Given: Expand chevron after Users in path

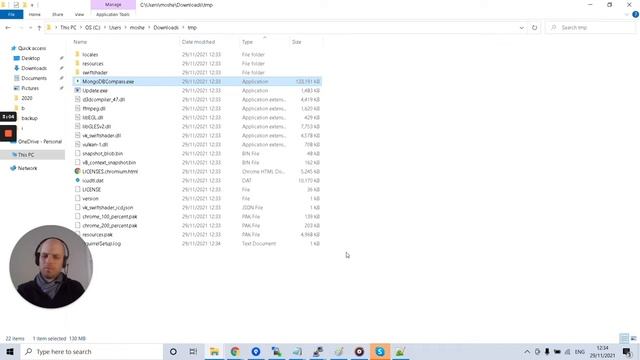Looking at the screenshot, I should 125,27.
